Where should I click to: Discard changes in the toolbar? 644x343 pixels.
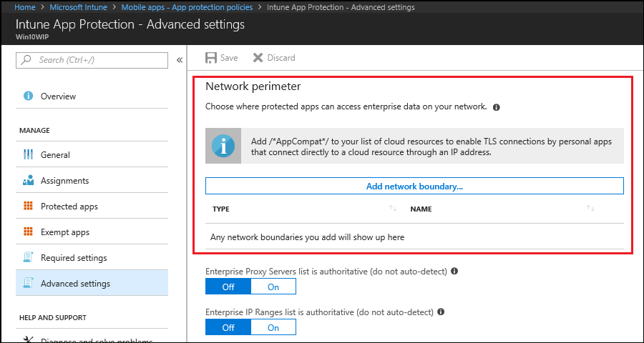click(274, 57)
